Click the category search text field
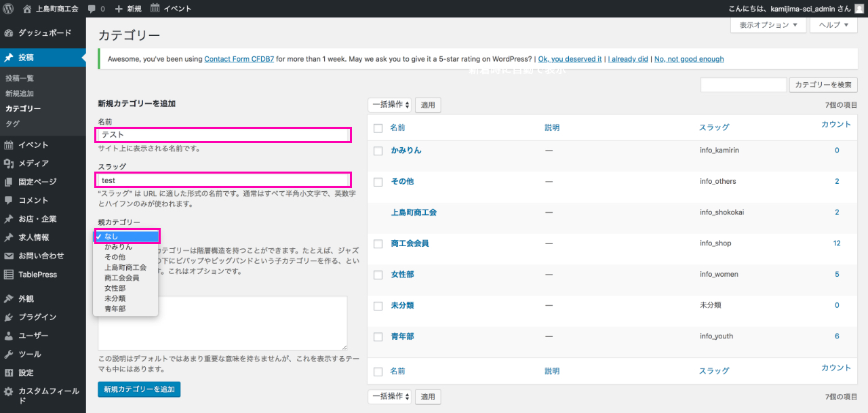 pos(743,85)
